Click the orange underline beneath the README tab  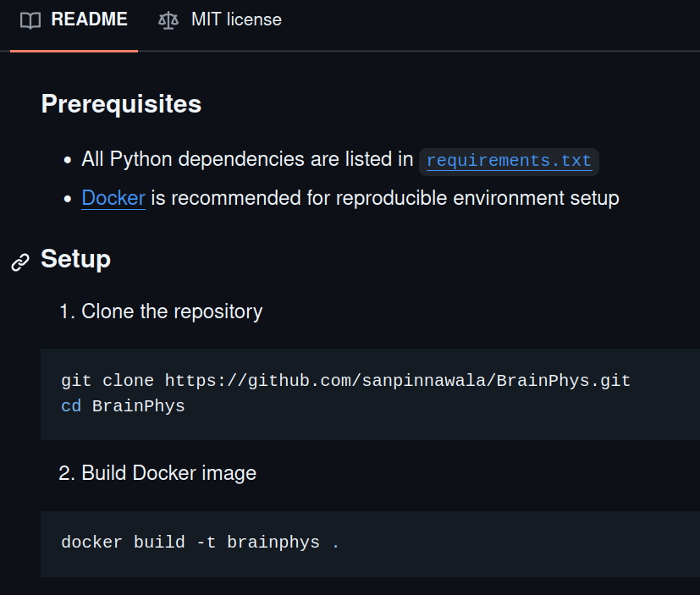[74, 51]
